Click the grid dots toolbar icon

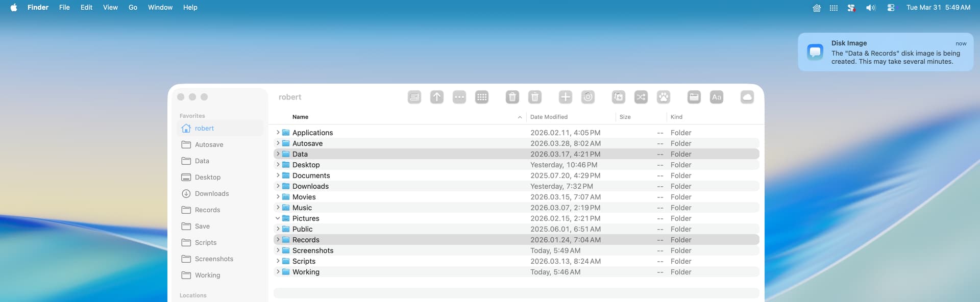click(x=482, y=97)
